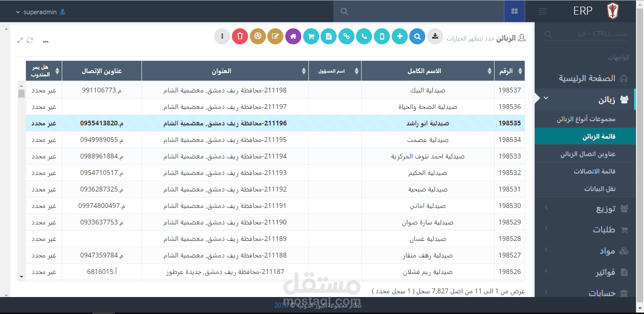Expand the توزيع sidebar section
644x314 pixels.
[x=589, y=208]
